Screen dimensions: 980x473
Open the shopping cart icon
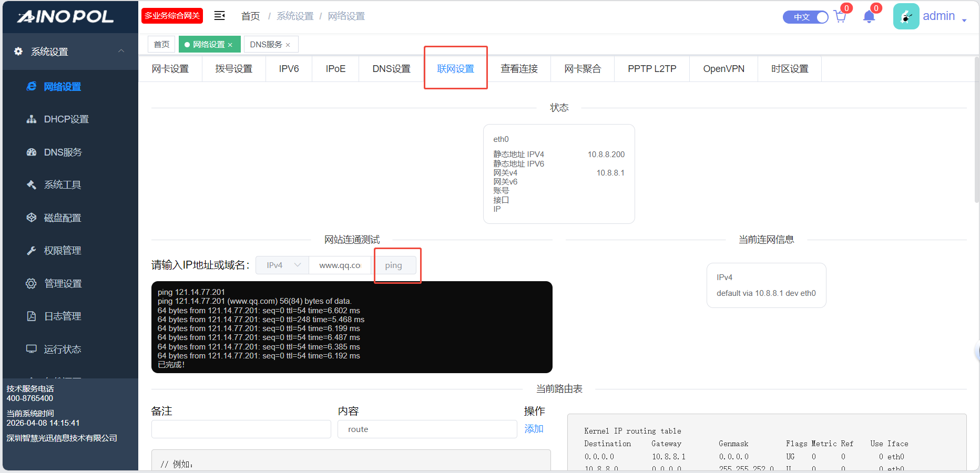[840, 17]
